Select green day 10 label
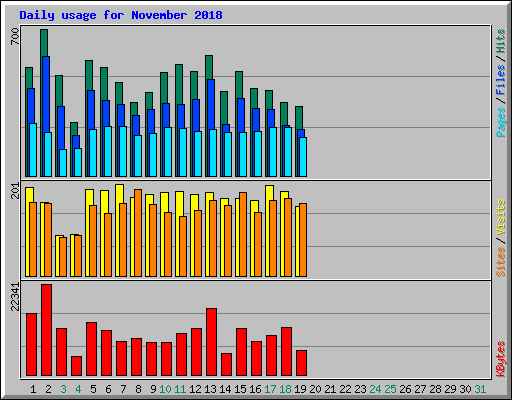This screenshot has height=400, width=512. [165, 389]
